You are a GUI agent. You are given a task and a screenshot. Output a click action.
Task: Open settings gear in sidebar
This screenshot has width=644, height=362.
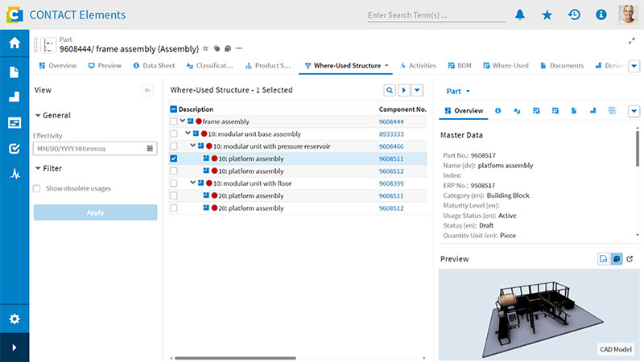[14, 319]
